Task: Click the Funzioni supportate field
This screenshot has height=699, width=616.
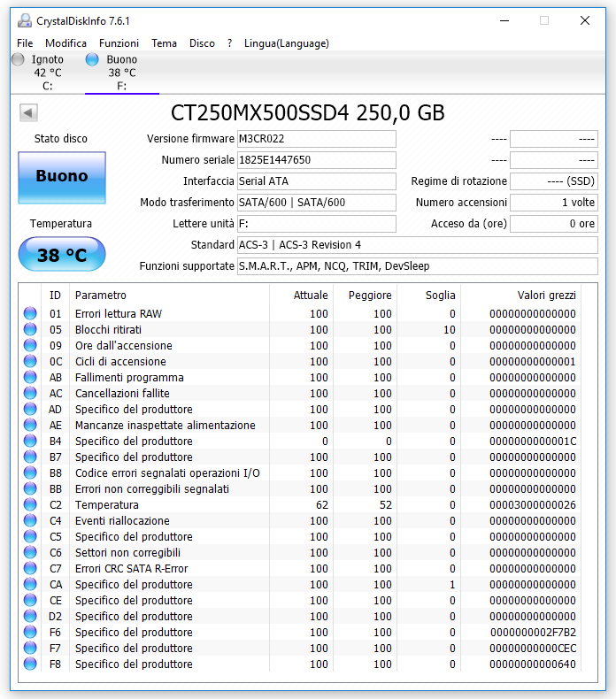Action: (418, 266)
